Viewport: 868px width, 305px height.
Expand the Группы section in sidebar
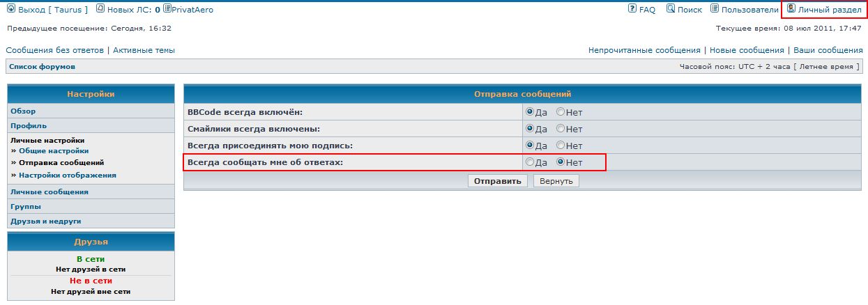pos(25,207)
